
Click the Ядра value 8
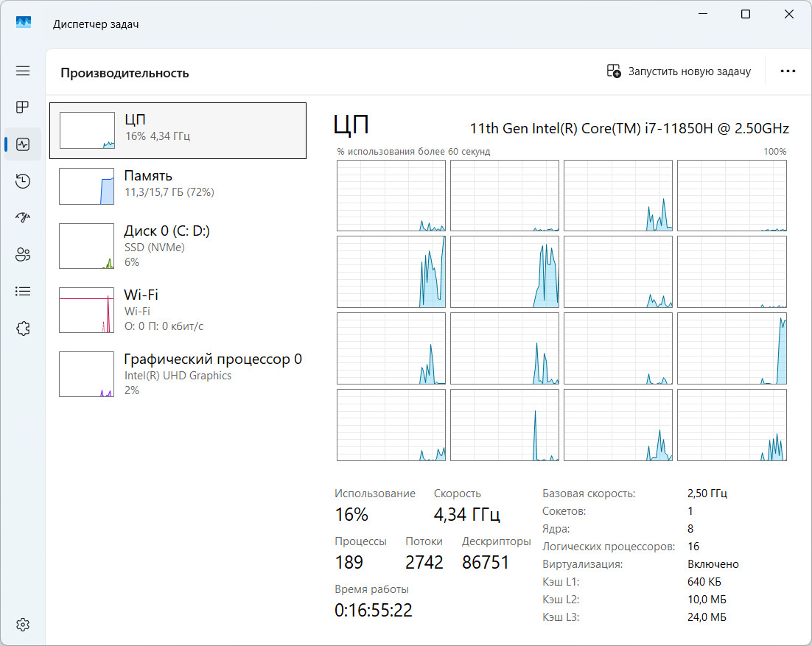(x=690, y=529)
